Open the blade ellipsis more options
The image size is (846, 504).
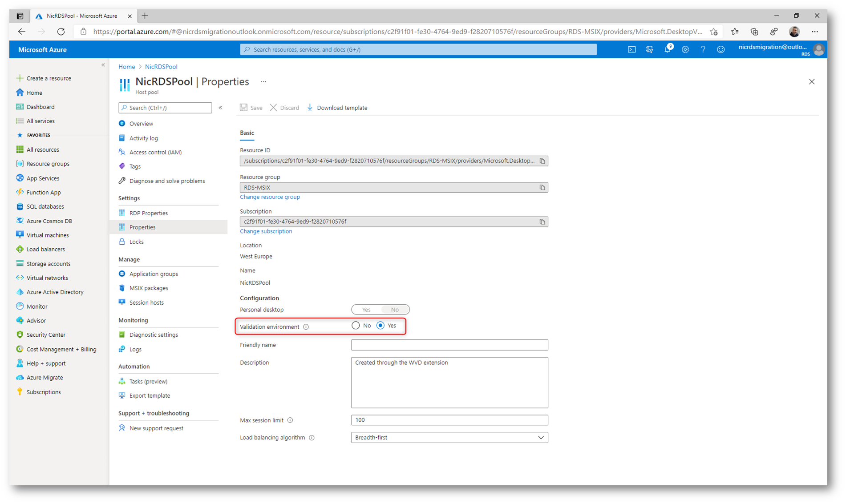point(263,82)
